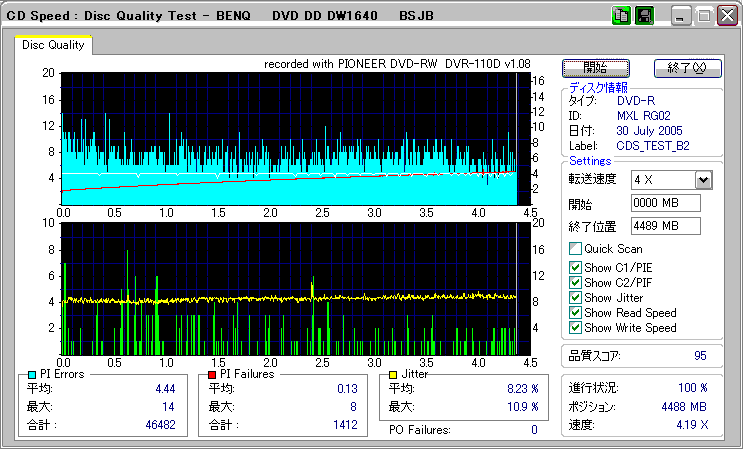Screen dimensions: 743x449
Task: Uncheck Show Write Speed option
Action: point(575,328)
